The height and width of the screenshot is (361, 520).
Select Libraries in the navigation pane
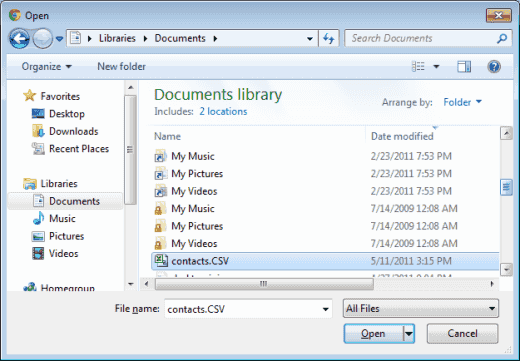pyautogui.click(x=59, y=184)
